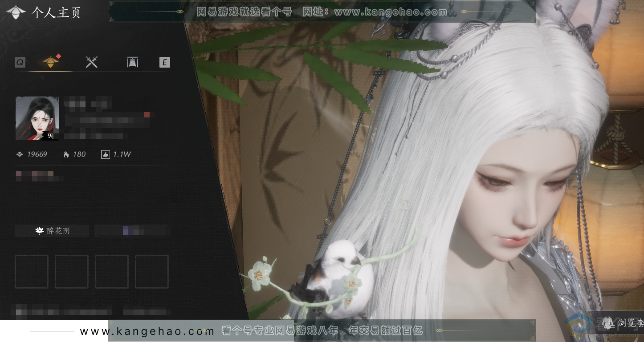Click the 19669 popularity value

coord(37,154)
